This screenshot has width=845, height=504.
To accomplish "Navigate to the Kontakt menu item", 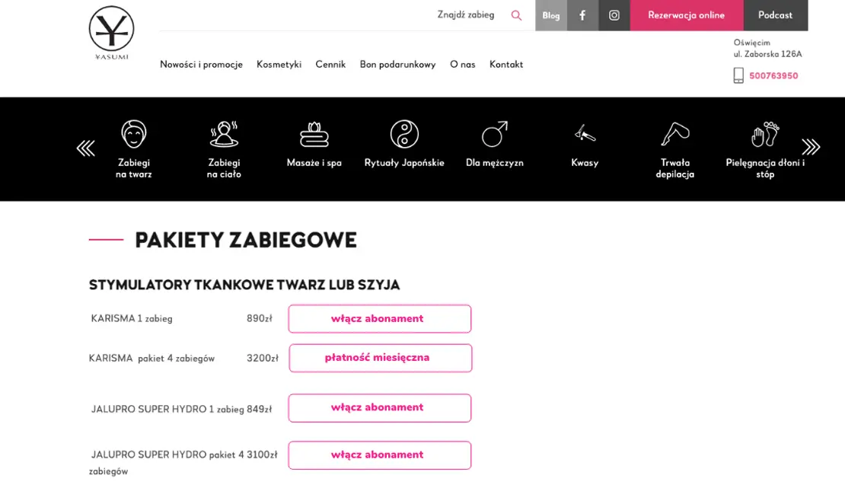I will coord(505,65).
